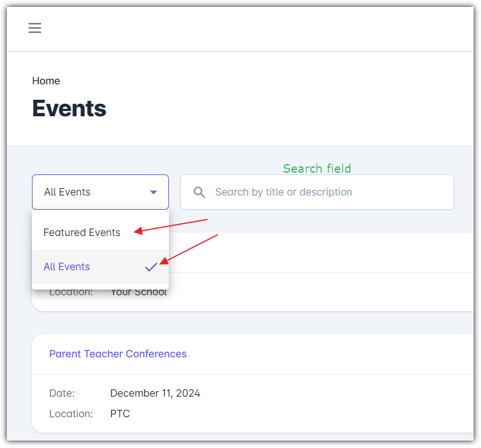This screenshot has width=481, height=448.
Task: Choose the All Events option in list
Action: coord(67,267)
